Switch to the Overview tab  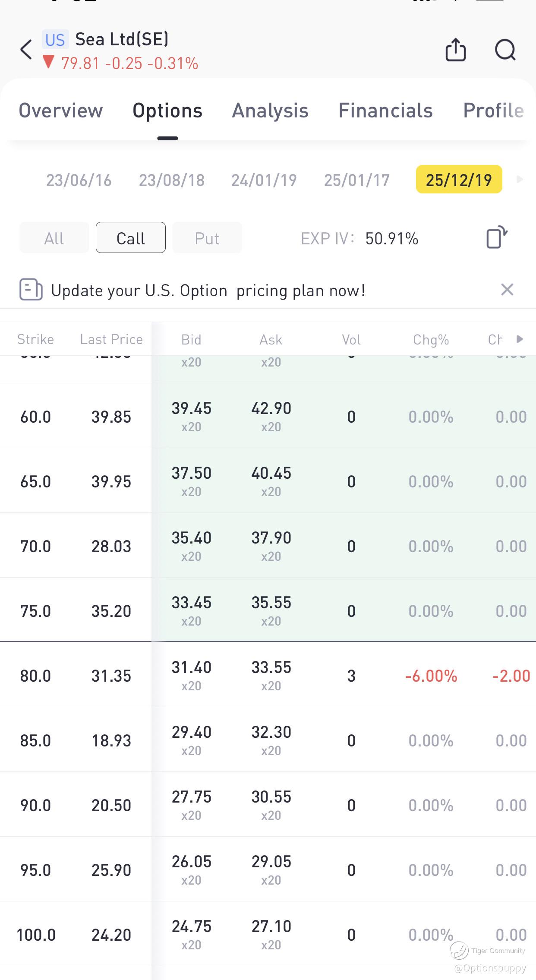(61, 111)
